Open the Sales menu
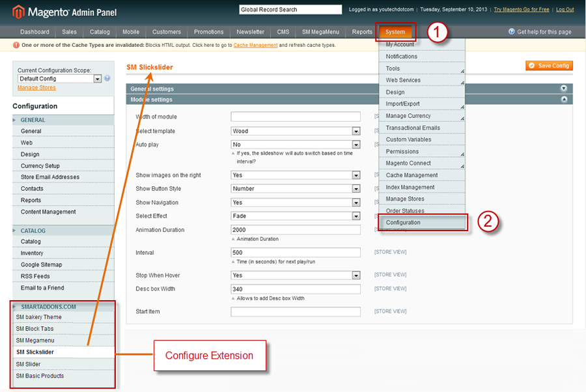The height and width of the screenshot is (392, 586). [x=69, y=32]
